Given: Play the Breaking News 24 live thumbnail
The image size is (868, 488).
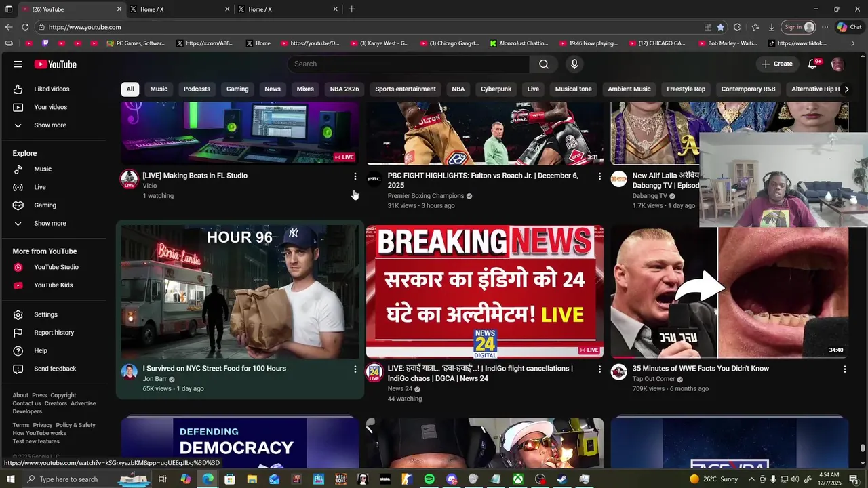Looking at the screenshot, I should (485, 291).
